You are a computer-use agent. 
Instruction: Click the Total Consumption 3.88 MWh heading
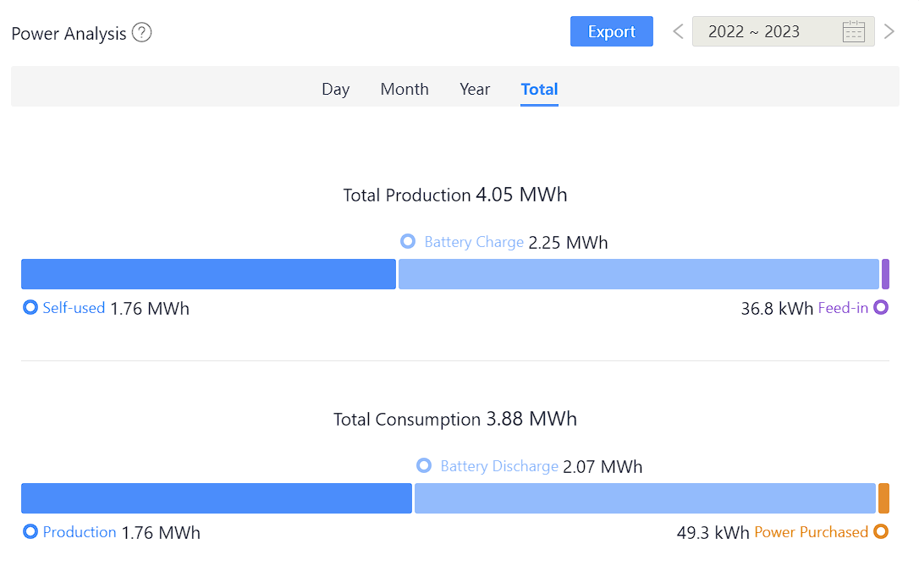click(454, 419)
